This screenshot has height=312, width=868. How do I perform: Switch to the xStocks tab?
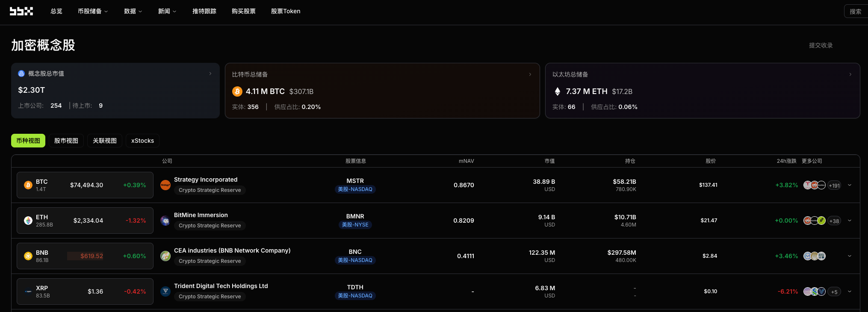[x=142, y=141]
